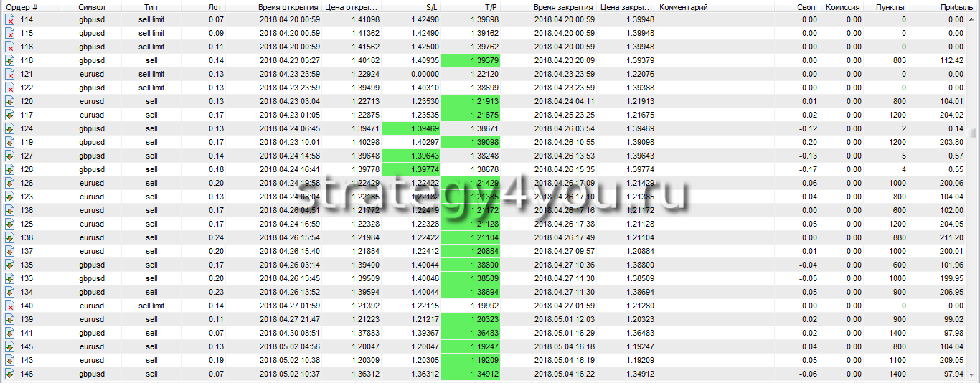Click the cancelled order icon for order 116
This screenshot has width=980, height=383.
tap(10, 47)
